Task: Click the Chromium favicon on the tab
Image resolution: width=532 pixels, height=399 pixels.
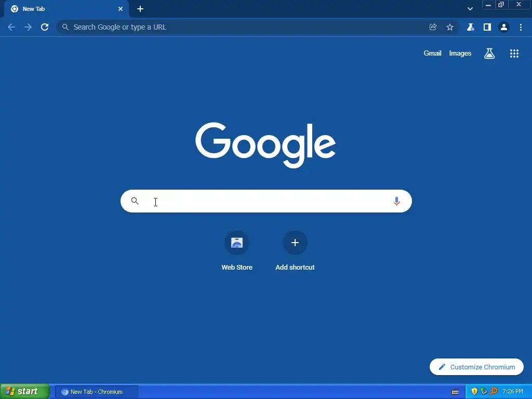Action: click(x=15, y=9)
